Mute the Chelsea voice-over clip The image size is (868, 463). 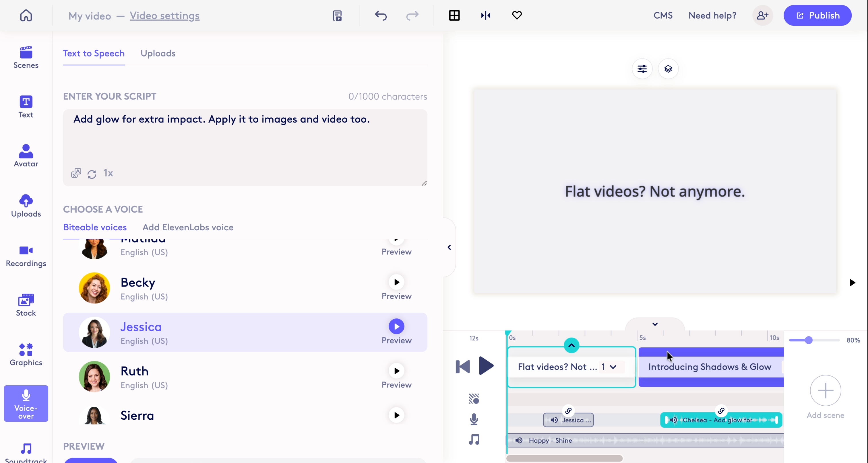pos(673,420)
